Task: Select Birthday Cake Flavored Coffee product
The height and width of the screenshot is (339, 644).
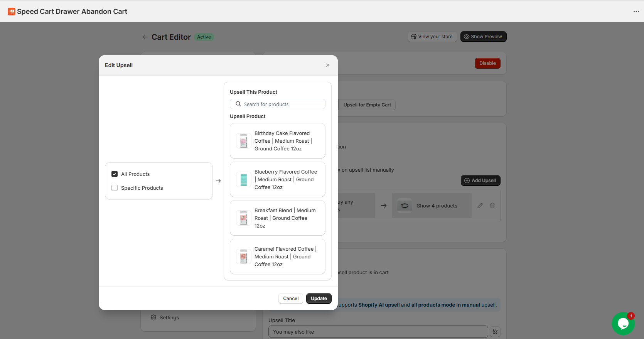Action: click(x=278, y=141)
